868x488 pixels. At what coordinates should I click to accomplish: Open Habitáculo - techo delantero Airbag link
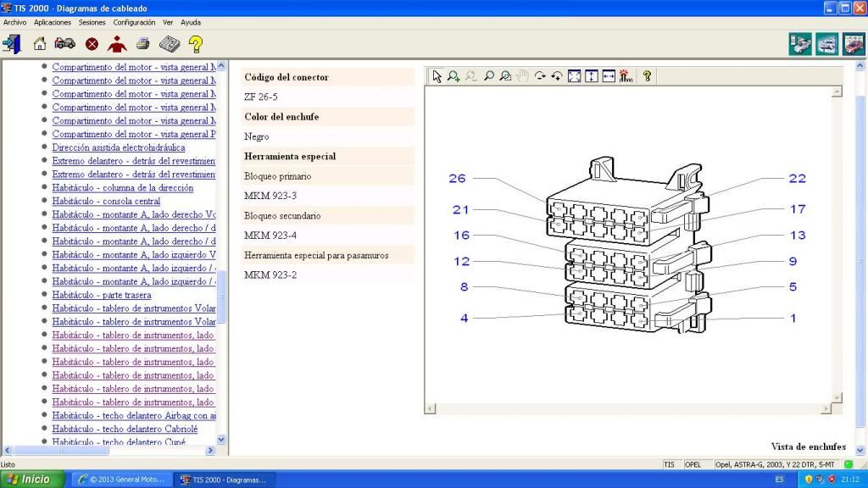pos(134,416)
